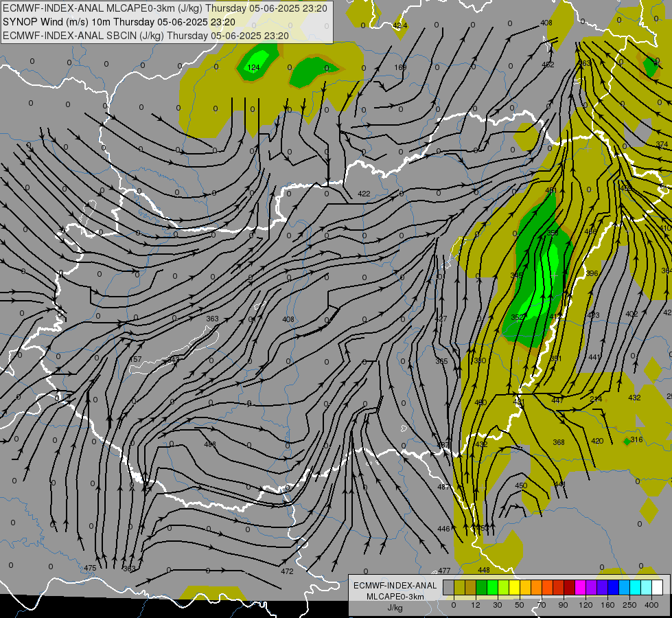Select the MLCAPE0-3km label in the legend
This screenshot has height=618, width=672.
[x=395, y=597]
